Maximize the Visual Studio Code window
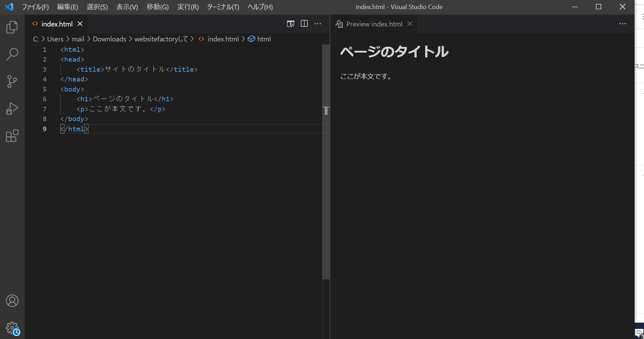 [x=599, y=7]
